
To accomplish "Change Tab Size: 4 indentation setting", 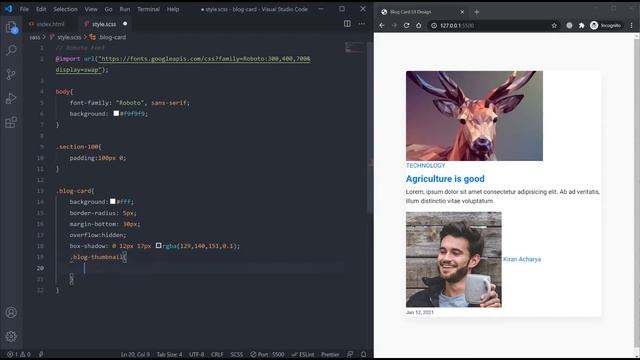I will pyautogui.click(x=169, y=354).
